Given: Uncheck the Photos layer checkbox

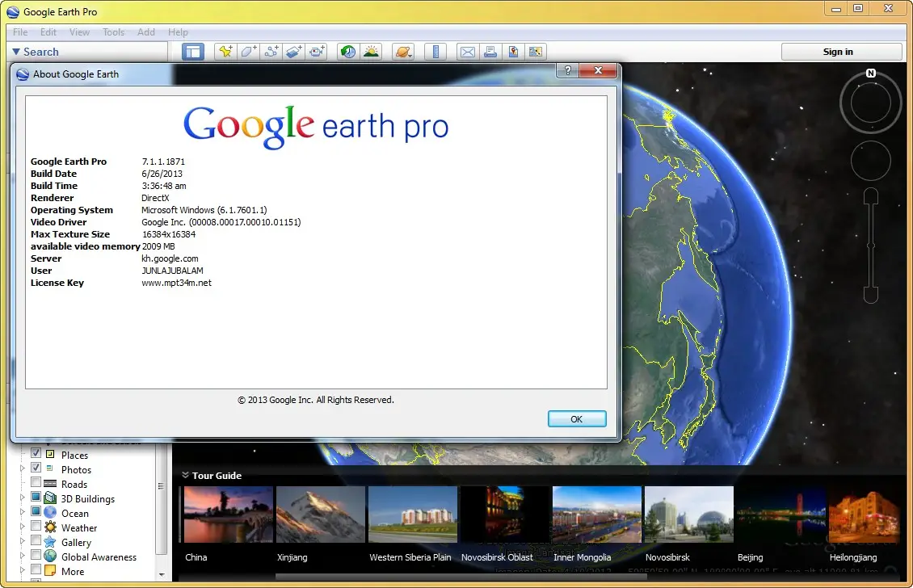Looking at the screenshot, I should pyautogui.click(x=36, y=468).
